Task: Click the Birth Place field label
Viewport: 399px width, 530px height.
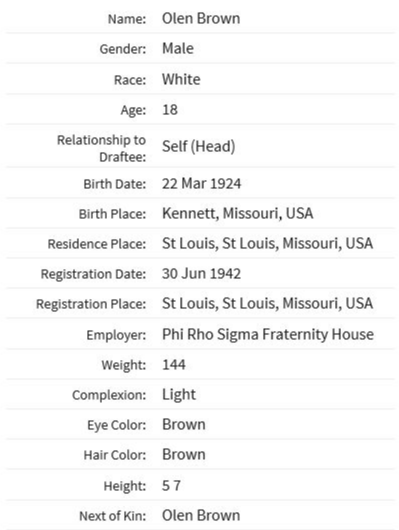Action: (112, 214)
